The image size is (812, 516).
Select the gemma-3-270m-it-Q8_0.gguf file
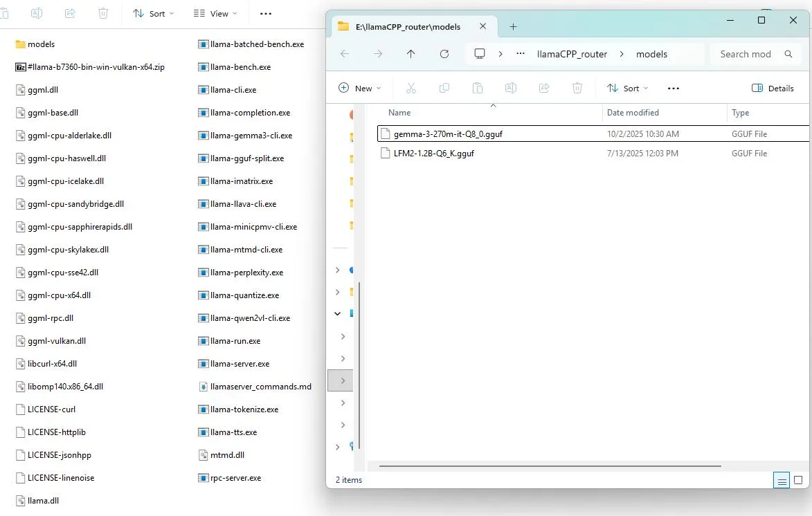593,133
